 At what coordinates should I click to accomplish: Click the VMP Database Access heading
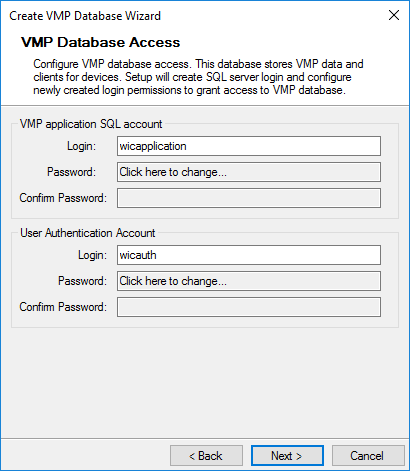(x=100, y=42)
